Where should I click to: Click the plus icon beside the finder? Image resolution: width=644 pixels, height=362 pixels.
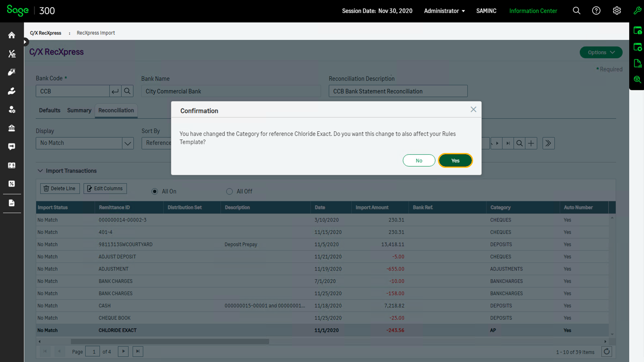point(531,143)
